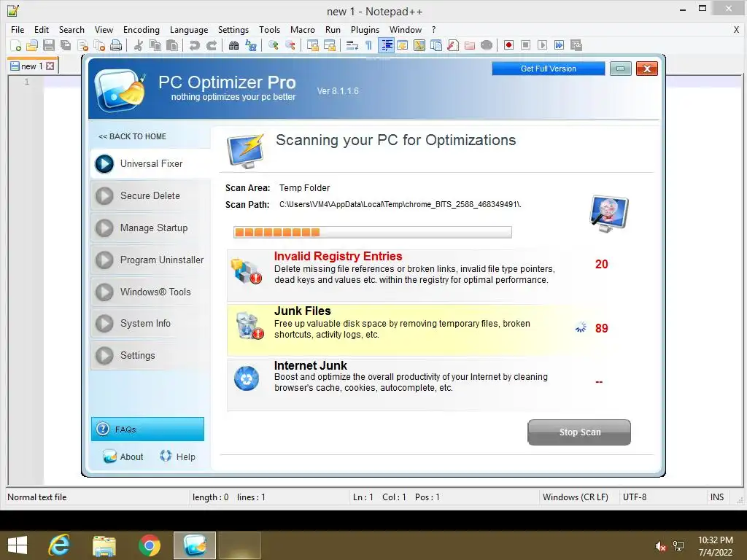The width and height of the screenshot is (747, 560).
Task: Open Program Uninstaller in sidebar
Action: coord(150,260)
